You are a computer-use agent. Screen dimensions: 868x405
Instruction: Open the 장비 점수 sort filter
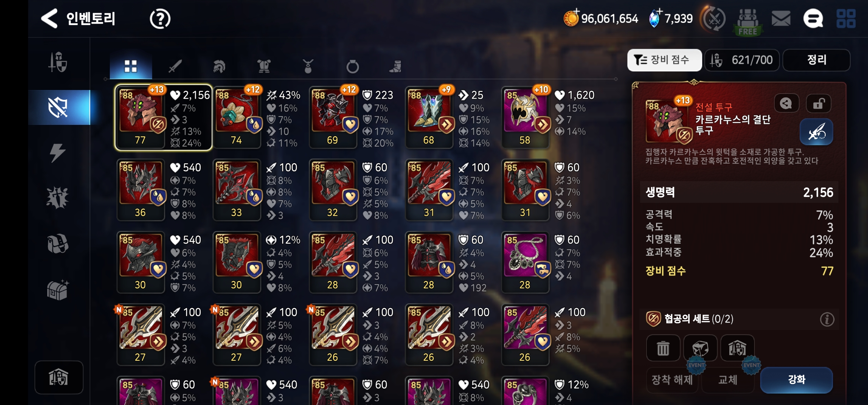point(664,60)
